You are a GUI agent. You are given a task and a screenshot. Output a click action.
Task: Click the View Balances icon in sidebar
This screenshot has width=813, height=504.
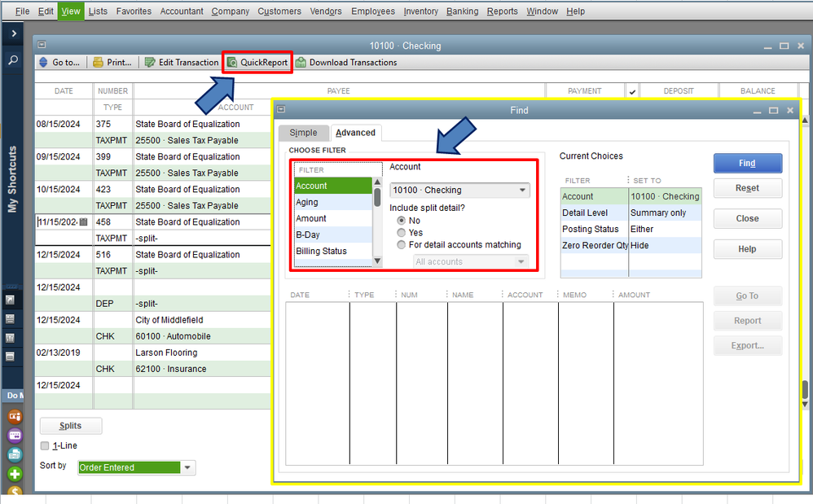click(x=10, y=319)
